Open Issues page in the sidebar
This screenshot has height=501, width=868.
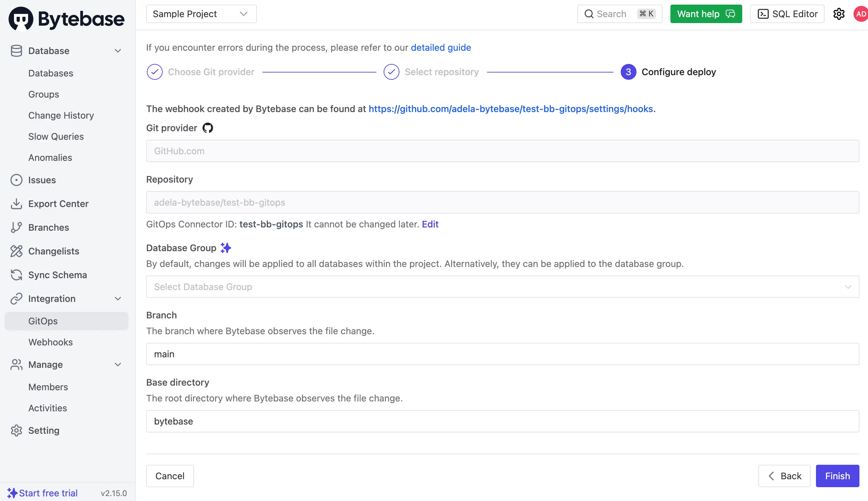pyautogui.click(x=42, y=180)
